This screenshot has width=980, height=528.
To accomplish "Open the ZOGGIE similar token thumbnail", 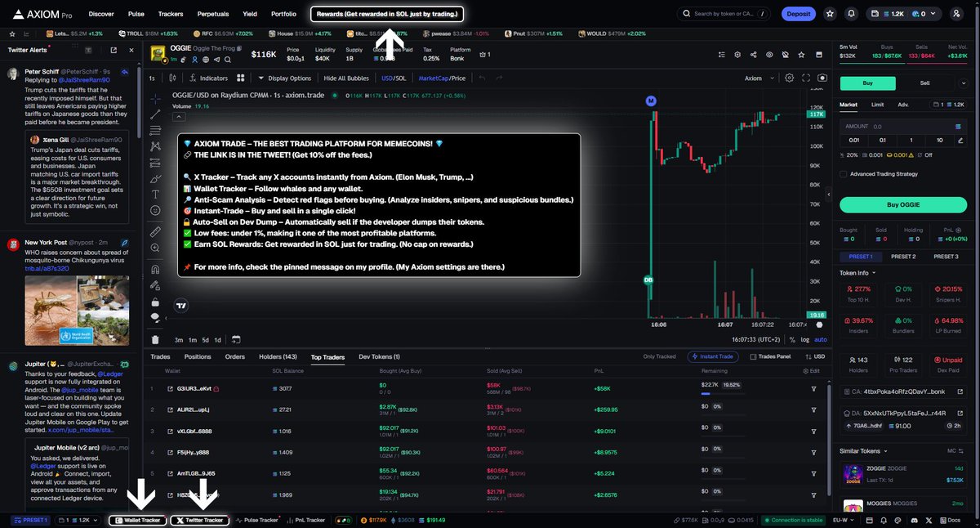I will (x=852, y=474).
